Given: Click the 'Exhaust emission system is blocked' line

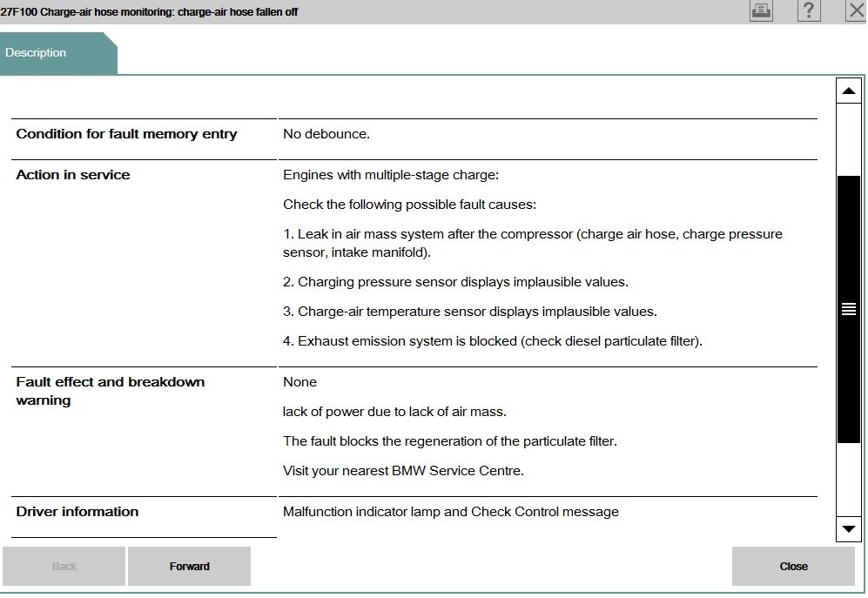Looking at the screenshot, I should click(492, 341).
